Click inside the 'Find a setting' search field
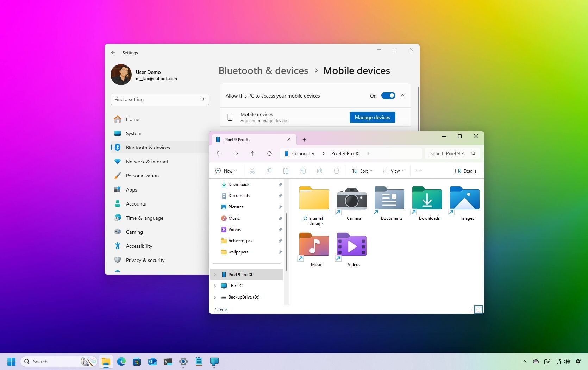588x370 pixels. [x=155, y=99]
